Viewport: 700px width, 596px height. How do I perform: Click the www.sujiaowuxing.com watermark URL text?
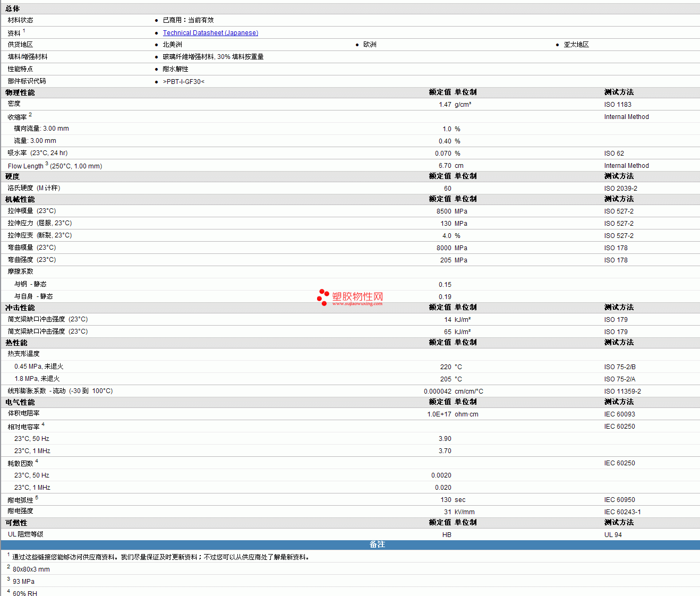[357, 304]
